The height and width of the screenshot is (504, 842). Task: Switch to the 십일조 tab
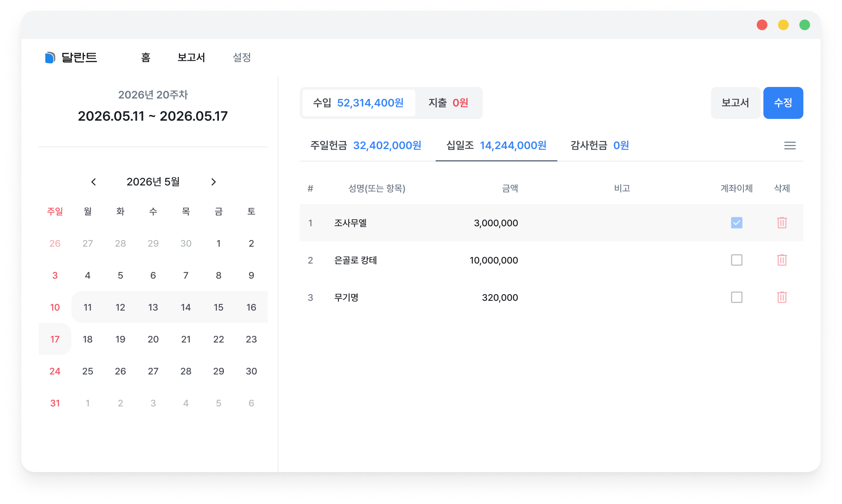click(496, 146)
